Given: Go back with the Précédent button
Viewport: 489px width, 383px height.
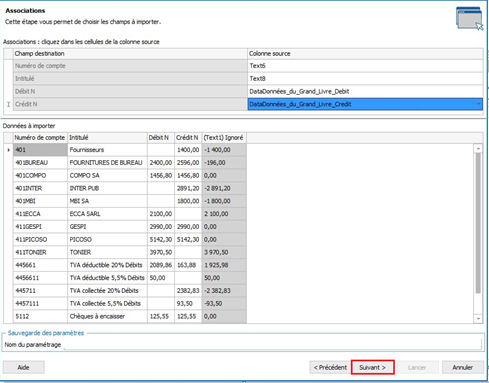Looking at the screenshot, I should pos(330,367).
